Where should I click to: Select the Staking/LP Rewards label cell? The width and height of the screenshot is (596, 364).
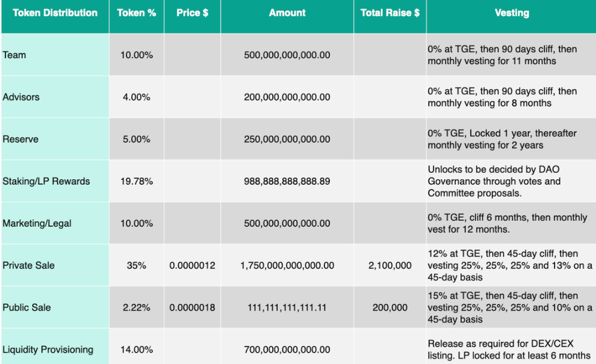pos(46,181)
